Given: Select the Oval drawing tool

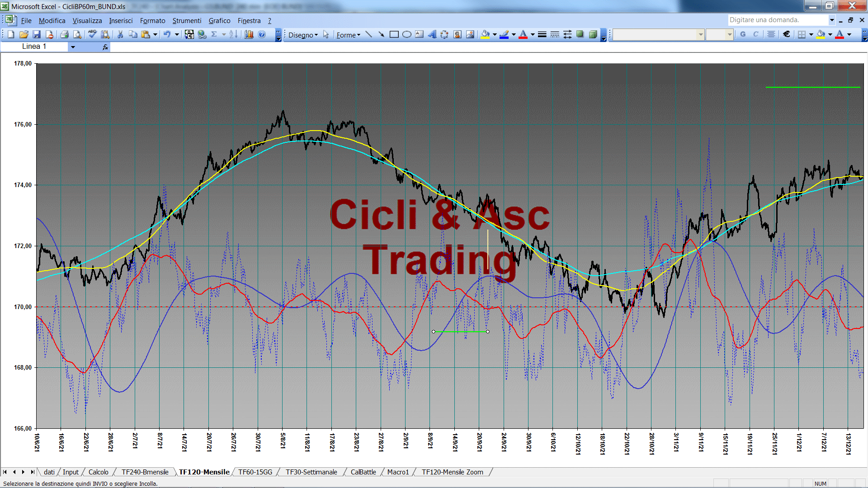Looking at the screenshot, I should (x=407, y=34).
